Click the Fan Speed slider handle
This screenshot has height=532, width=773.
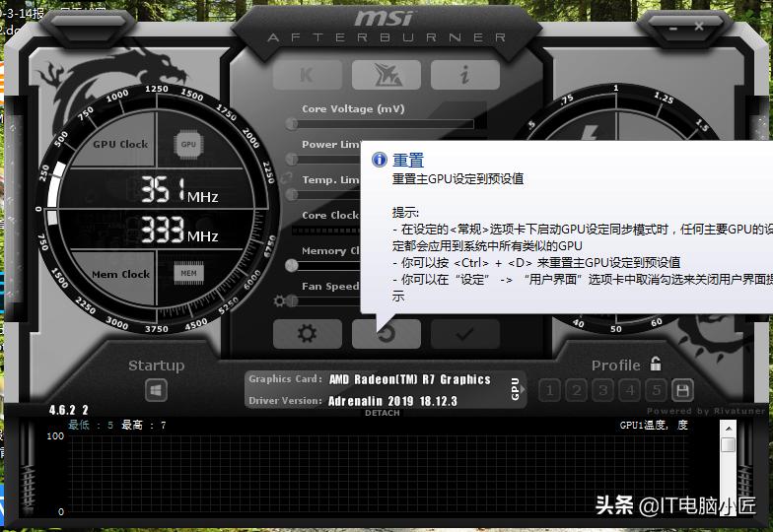point(292,301)
